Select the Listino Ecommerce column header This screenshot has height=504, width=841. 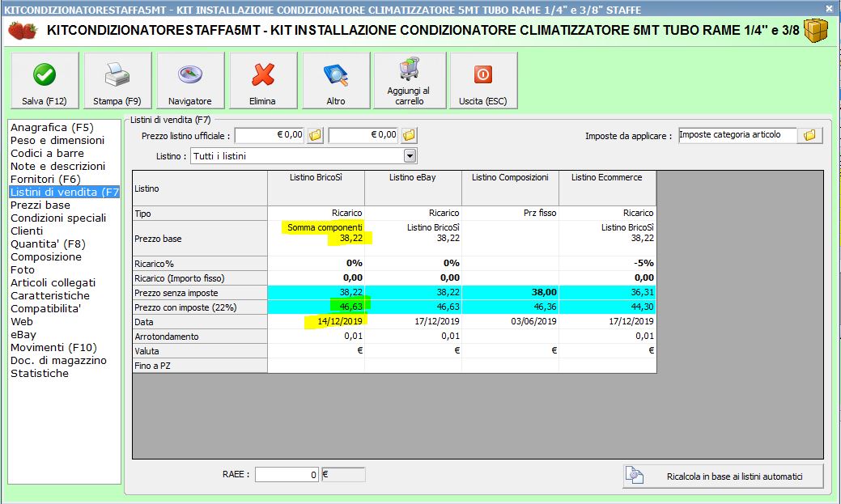click(607, 188)
